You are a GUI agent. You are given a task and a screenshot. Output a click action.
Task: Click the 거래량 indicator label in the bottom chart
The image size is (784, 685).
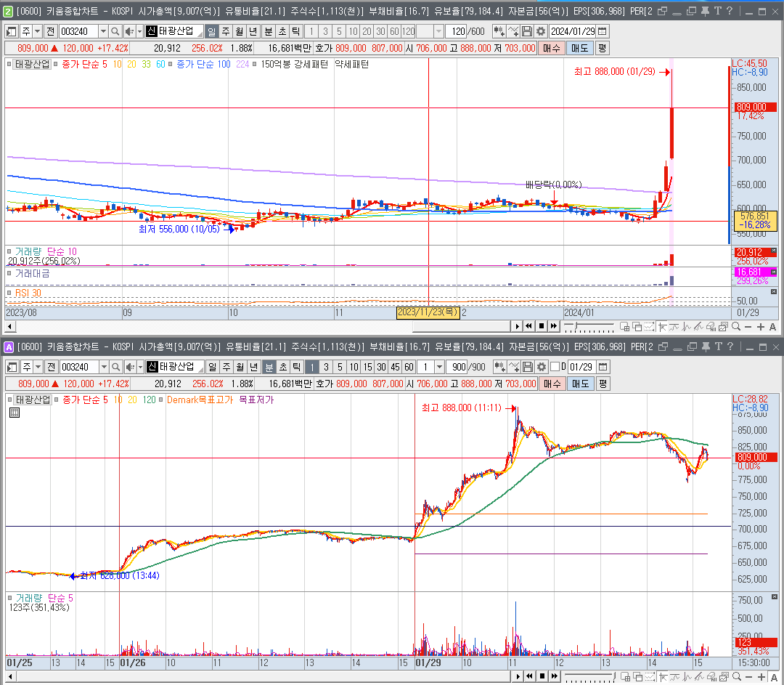(x=29, y=598)
